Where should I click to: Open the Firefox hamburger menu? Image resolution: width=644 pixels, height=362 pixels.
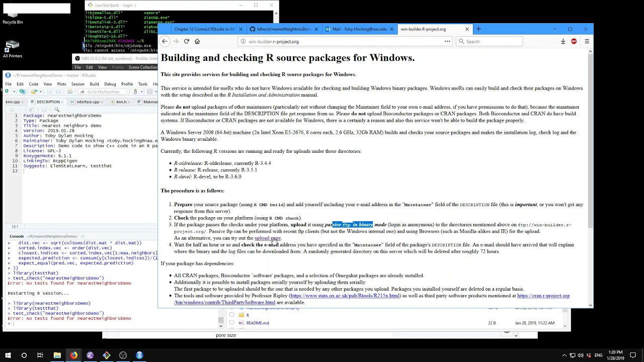pos(587,41)
